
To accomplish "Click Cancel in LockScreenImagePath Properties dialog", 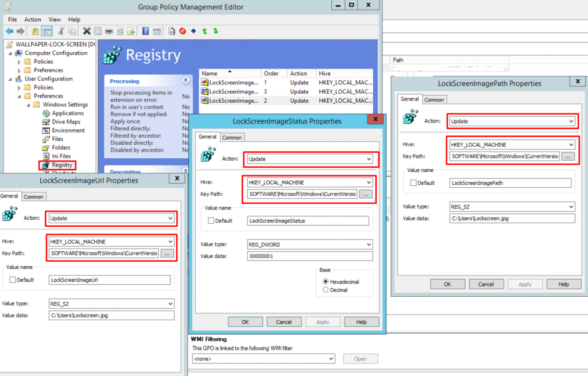I will [x=486, y=284].
